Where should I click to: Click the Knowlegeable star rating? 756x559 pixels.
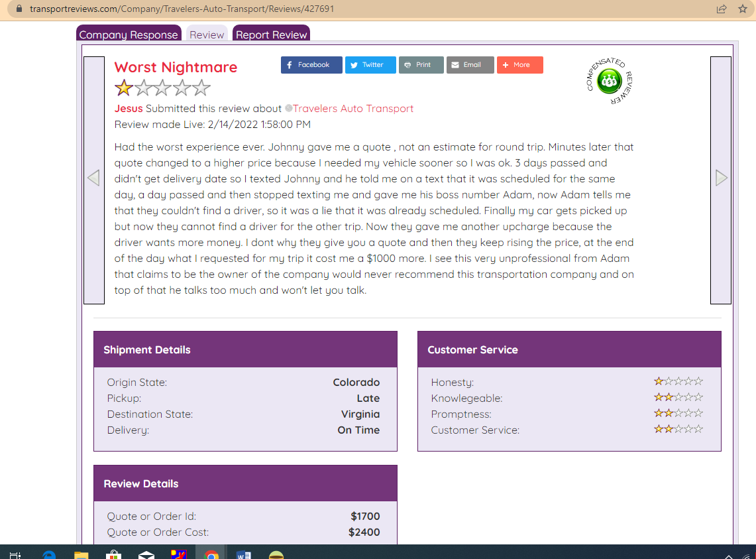click(678, 397)
